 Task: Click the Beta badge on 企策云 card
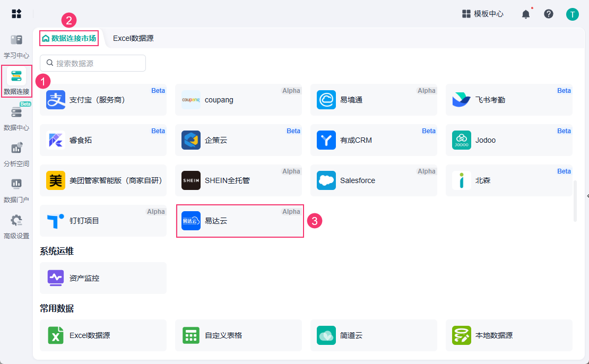point(293,131)
